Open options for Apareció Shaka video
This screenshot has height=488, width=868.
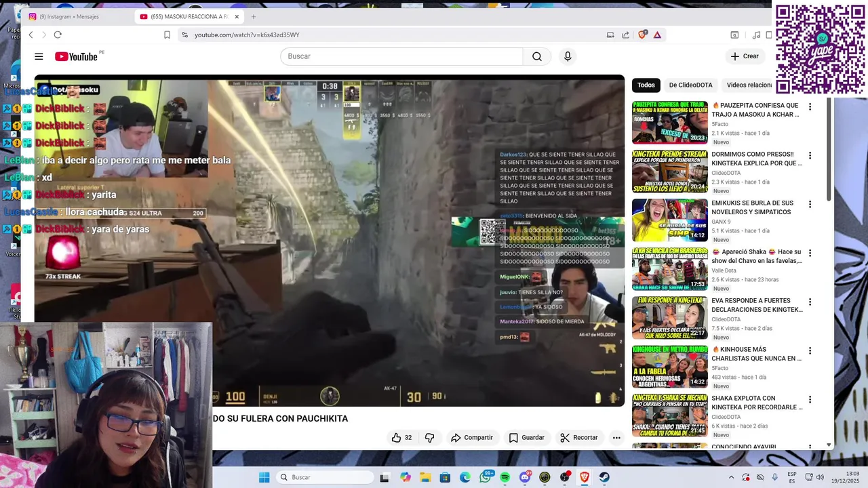[x=810, y=253]
